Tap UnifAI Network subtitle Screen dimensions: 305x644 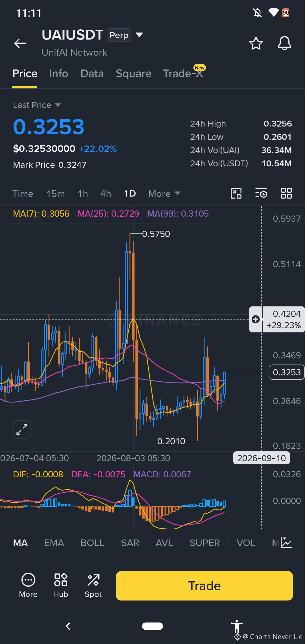pos(75,53)
